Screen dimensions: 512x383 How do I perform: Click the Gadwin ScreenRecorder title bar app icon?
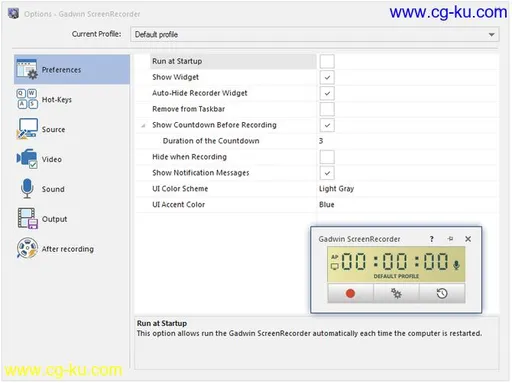tap(13, 14)
